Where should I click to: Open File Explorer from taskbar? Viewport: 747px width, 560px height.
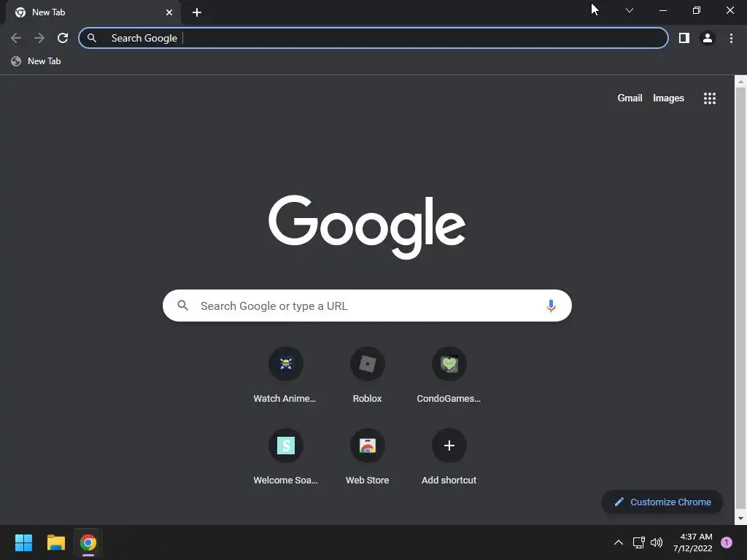pos(55,542)
